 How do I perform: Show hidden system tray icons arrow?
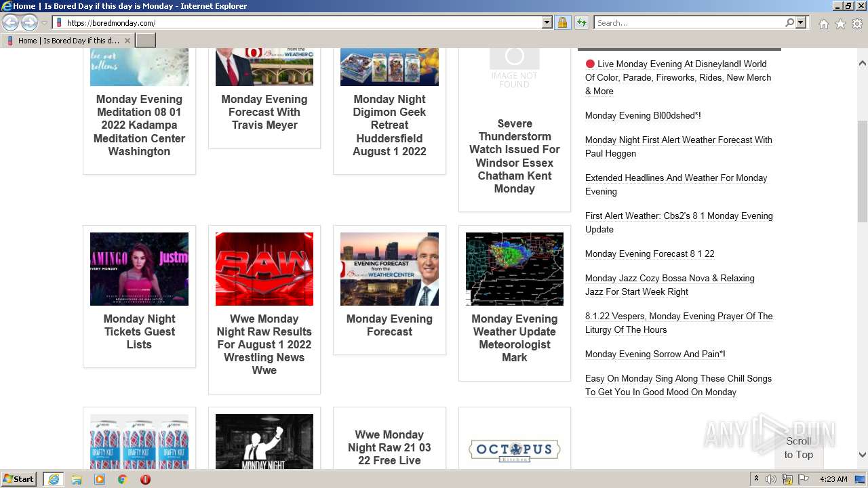click(x=756, y=479)
